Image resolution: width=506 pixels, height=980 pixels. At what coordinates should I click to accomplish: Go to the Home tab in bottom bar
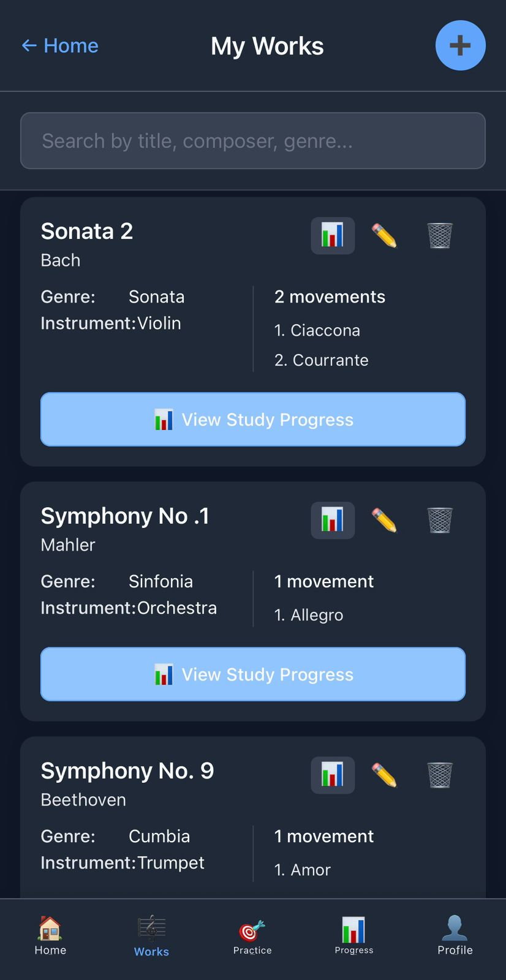[50, 936]
